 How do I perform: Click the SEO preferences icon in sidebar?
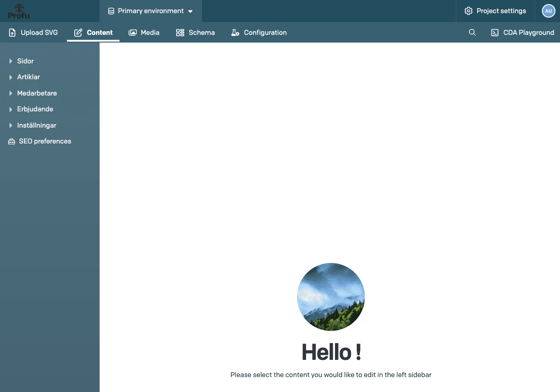[11, 141]
